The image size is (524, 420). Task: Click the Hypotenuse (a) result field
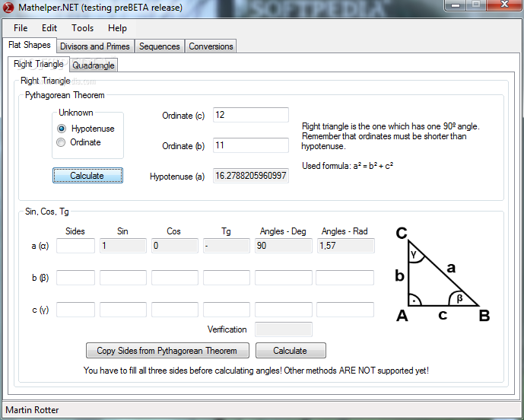[x=251, y=176]
